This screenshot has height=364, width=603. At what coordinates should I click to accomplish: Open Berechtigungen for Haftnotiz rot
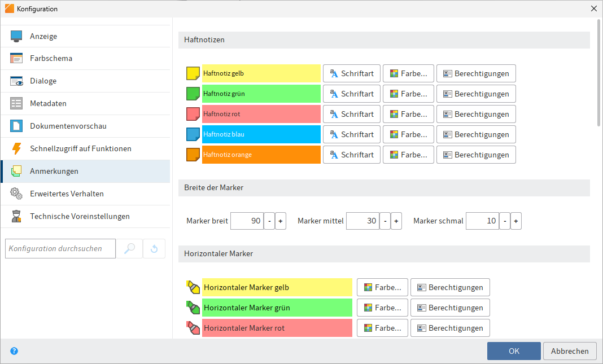point(476,114)
